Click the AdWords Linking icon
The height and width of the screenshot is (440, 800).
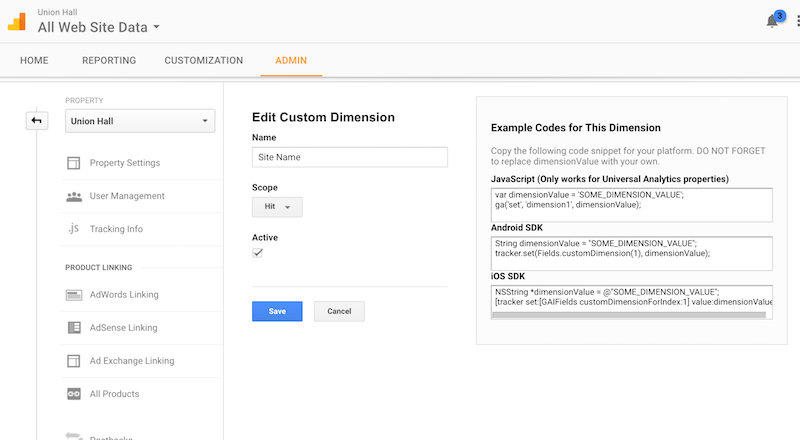point(73,295)
